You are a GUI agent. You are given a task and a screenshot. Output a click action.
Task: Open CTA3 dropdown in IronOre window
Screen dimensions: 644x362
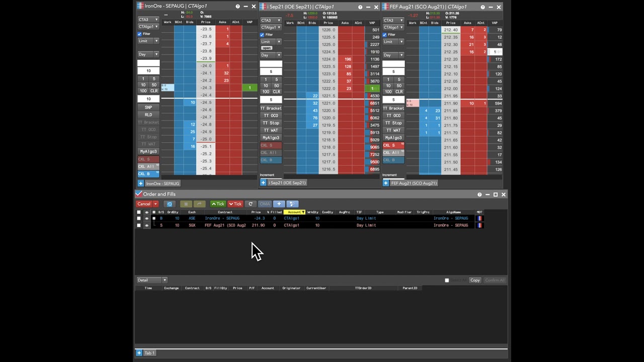pos(148,20)
